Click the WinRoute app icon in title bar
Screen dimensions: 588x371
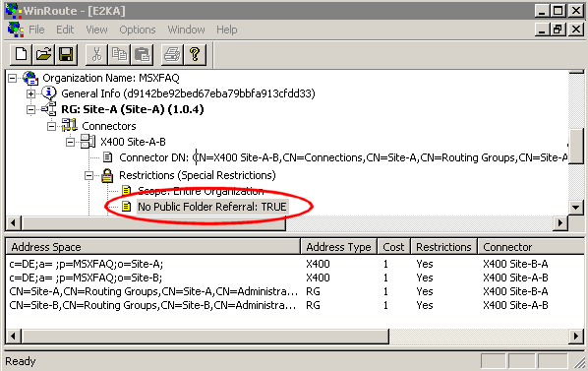click(x=14, y=10)
